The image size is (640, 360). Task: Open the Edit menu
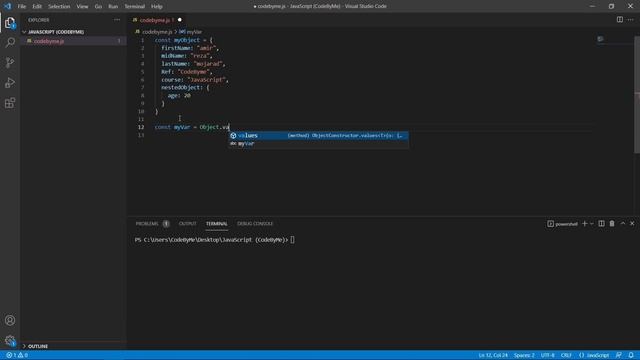tap(37, 6)
